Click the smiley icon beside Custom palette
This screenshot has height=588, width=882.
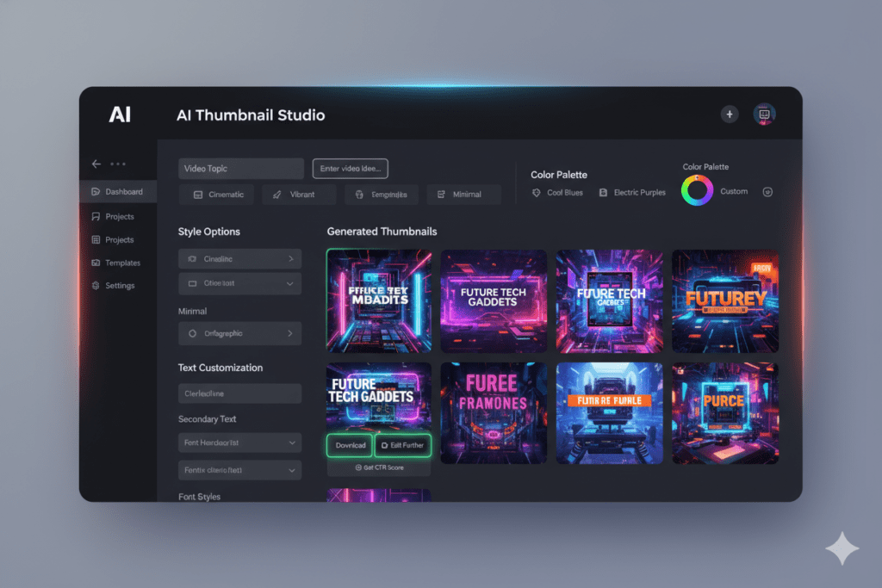pyautogui.click(x=767, y=192)
